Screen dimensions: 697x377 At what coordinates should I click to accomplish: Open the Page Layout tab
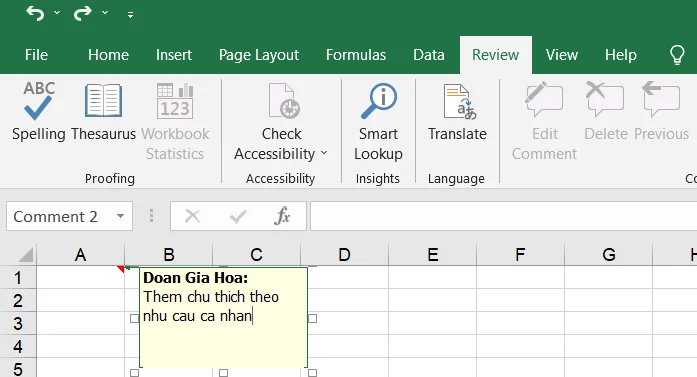pyautogui.click(x=259, y=55)
